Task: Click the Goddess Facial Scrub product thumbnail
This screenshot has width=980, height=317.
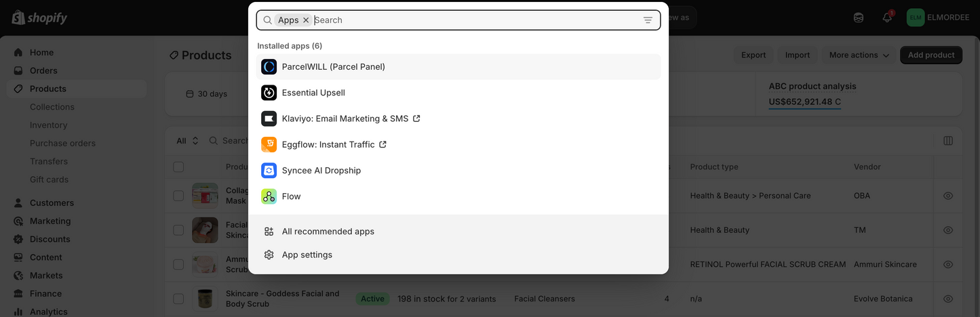Action: [205, 299]
